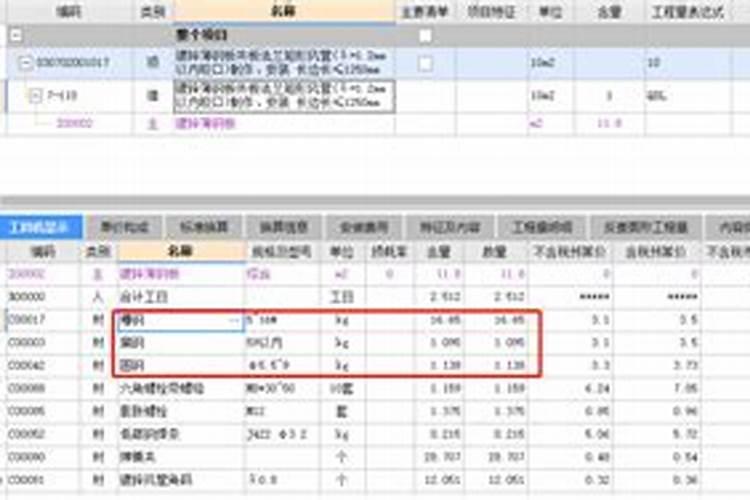Select the 030702001017 item name cell
This screenshot has height=500, width=750.
coord(284,63)
